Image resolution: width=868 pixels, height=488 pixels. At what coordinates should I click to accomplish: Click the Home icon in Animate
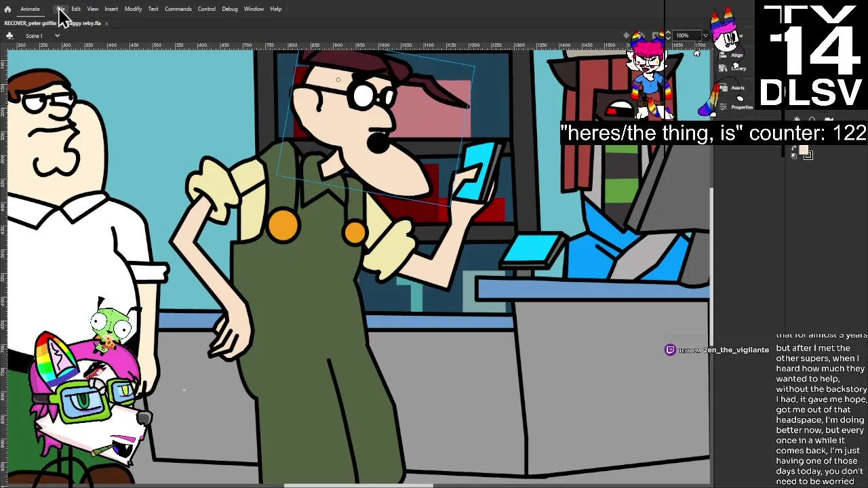(7, 9)
